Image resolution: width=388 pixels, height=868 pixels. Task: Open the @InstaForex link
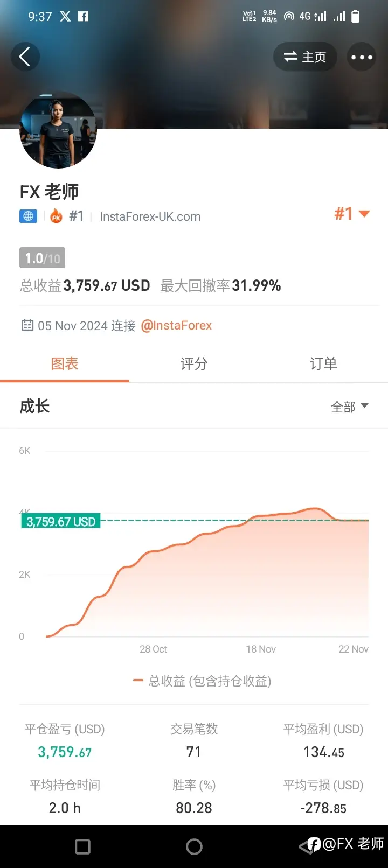tap(176, 325)
